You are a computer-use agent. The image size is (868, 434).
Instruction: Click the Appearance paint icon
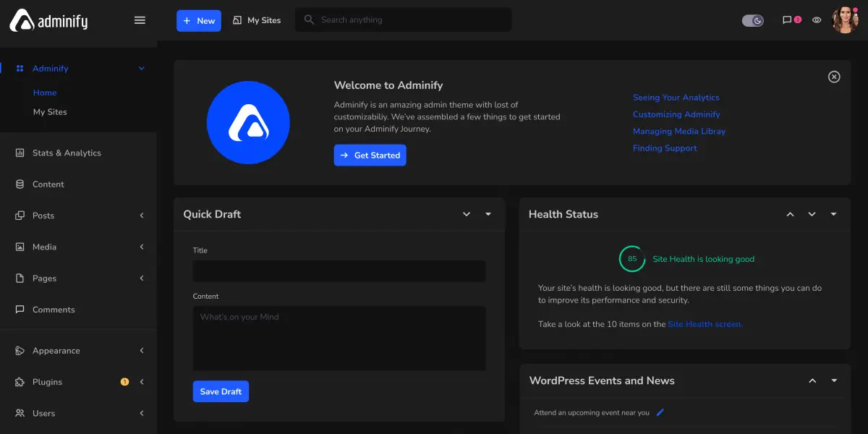20,351
